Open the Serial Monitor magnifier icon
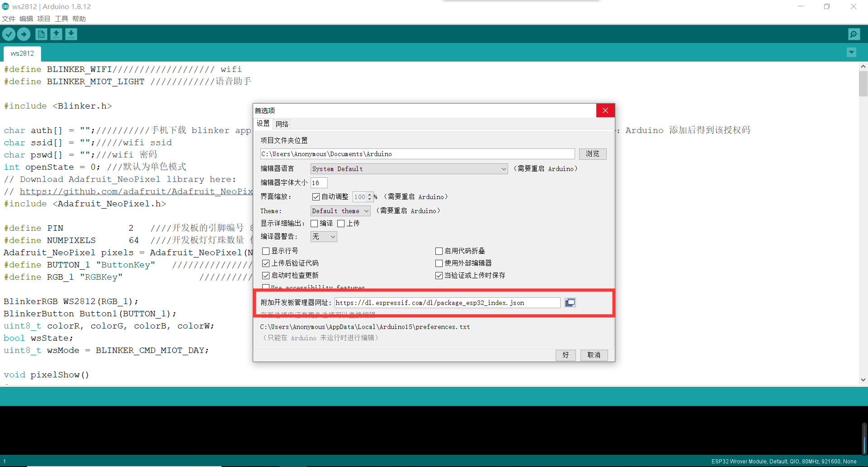The height and width of the screenshot is (467, 868). pos(854,34)
